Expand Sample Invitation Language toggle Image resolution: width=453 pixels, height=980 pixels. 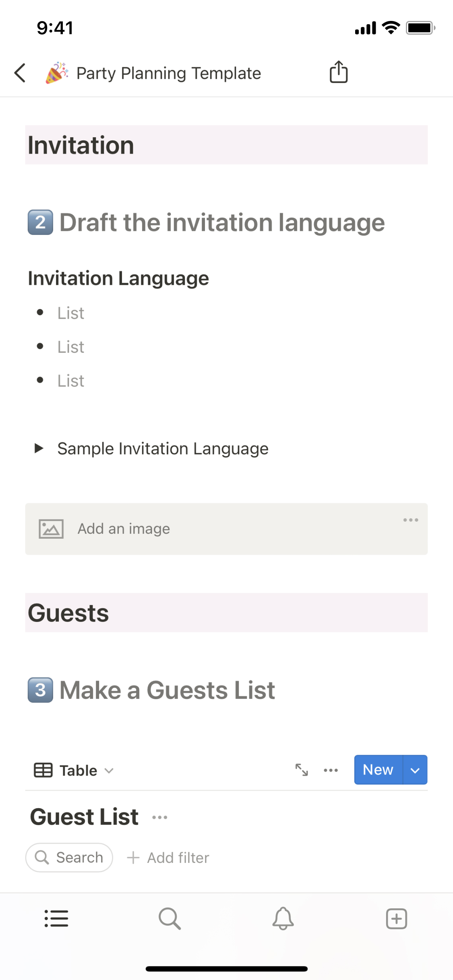point(39,448)
